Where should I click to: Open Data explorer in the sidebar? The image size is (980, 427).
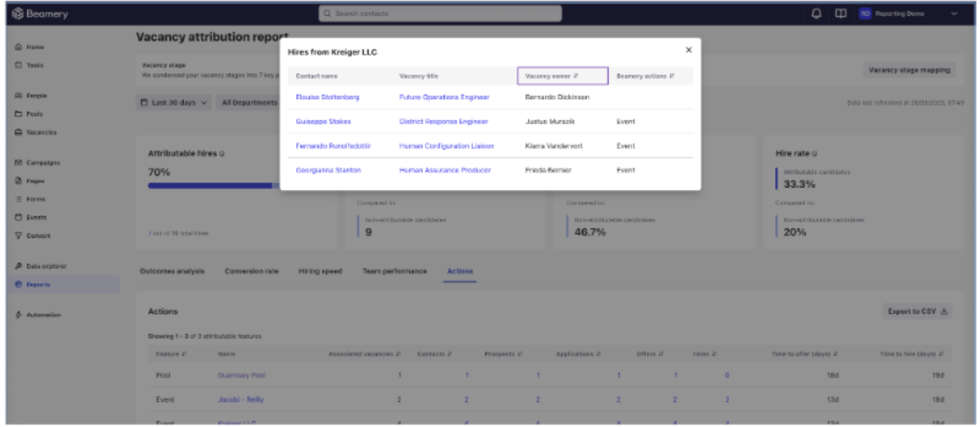point(40,266)
